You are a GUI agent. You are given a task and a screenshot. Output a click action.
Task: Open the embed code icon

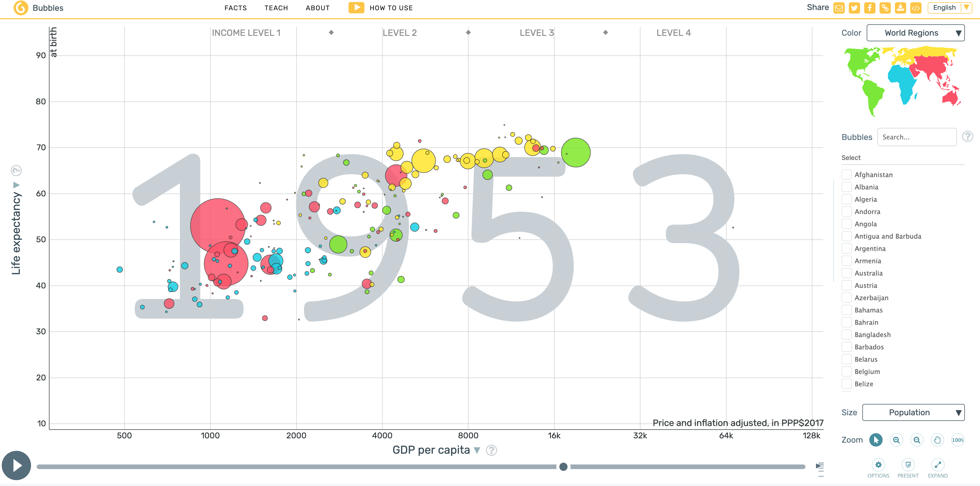point(916,8)
